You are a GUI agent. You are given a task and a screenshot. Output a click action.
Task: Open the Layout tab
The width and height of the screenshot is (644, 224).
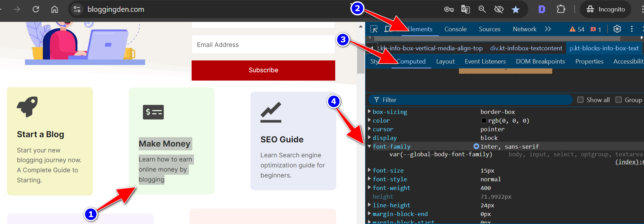(445, 61)
